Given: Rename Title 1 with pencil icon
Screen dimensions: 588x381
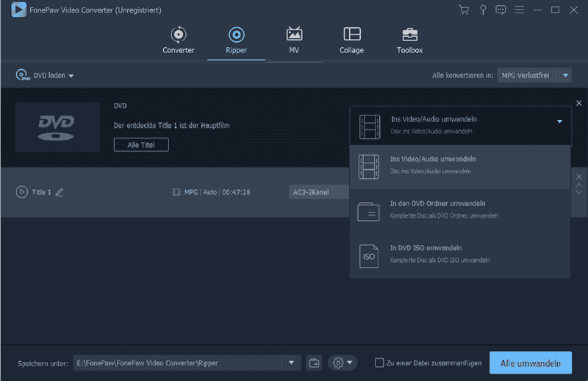Looking at the screenshot, I should coord(60,192).
